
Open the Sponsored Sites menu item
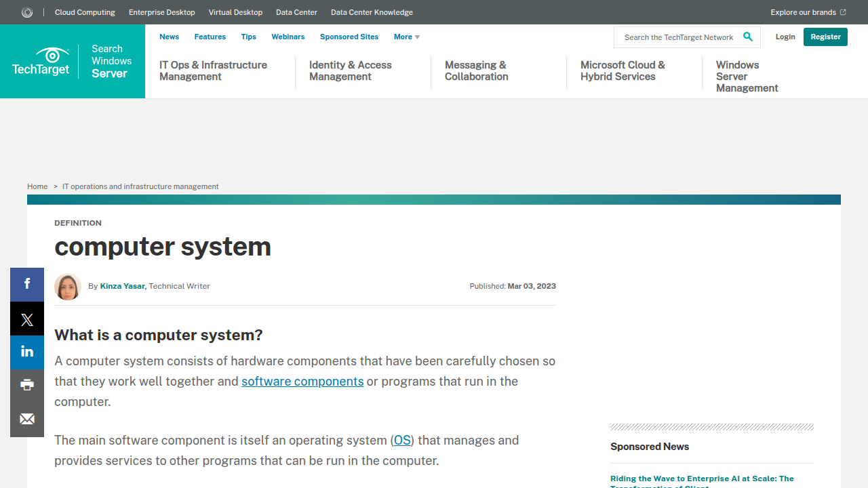pyautogui.click(x=349, y=37)
